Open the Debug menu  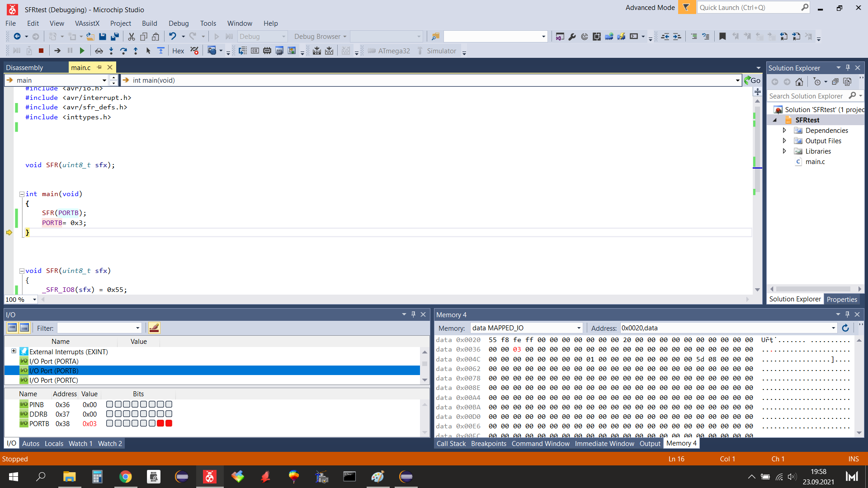click(x=179, y=23)
